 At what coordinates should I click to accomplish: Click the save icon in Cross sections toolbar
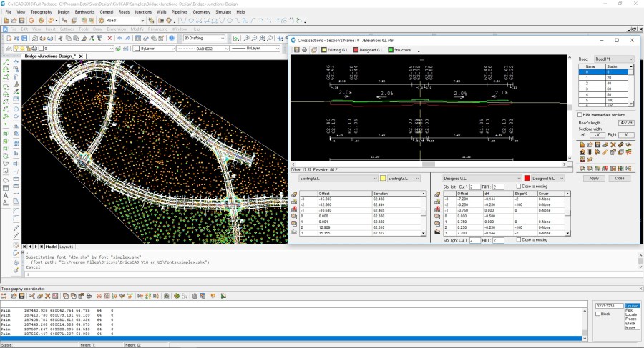296,50
